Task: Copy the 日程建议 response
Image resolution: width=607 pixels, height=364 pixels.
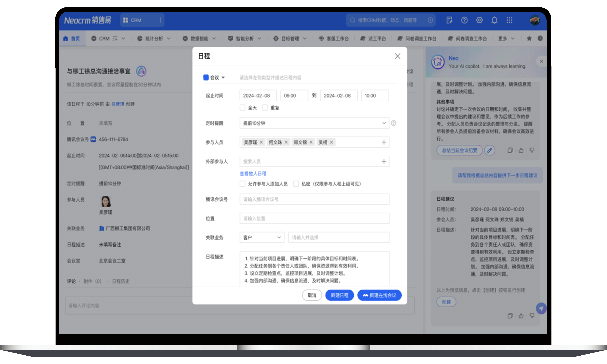Action: coord(510,316)
